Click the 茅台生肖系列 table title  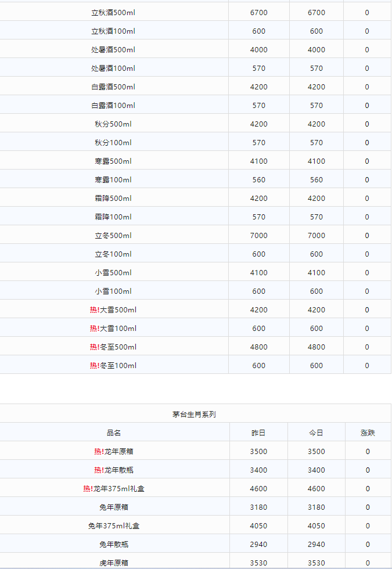(x=194, y=415)
